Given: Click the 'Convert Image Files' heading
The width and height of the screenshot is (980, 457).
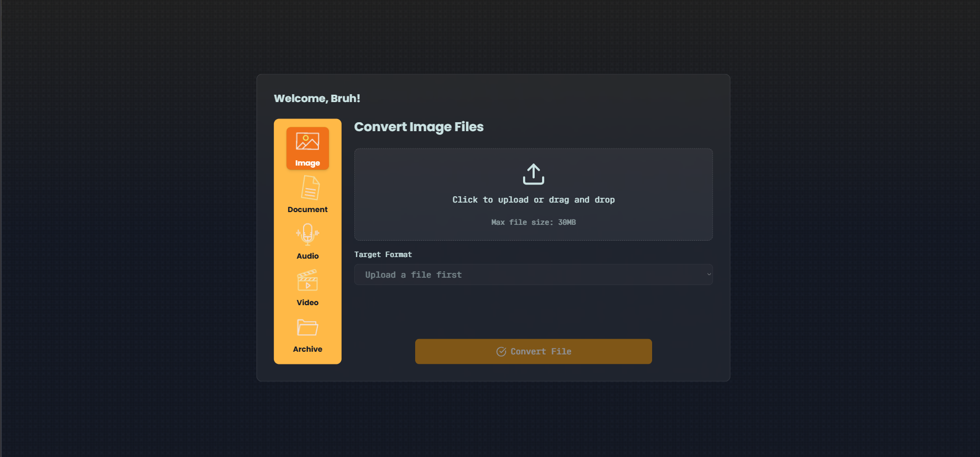Looking at the screenshot, I should 418,127.
